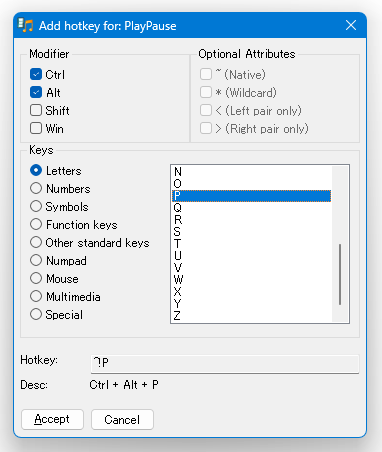Viewport: 382px width, 452px height.
Task: Select Other standard keys option
Action: pos(36,242)
